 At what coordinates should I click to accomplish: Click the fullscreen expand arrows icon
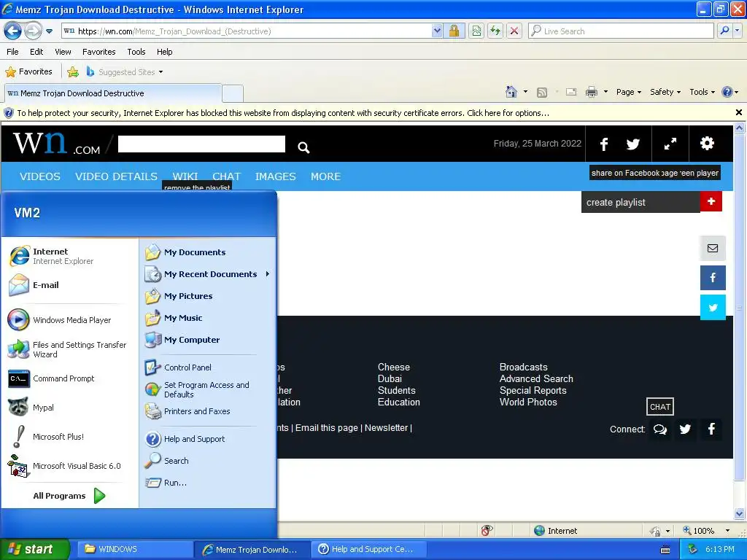pyautogui.click(x=670, y=144)
